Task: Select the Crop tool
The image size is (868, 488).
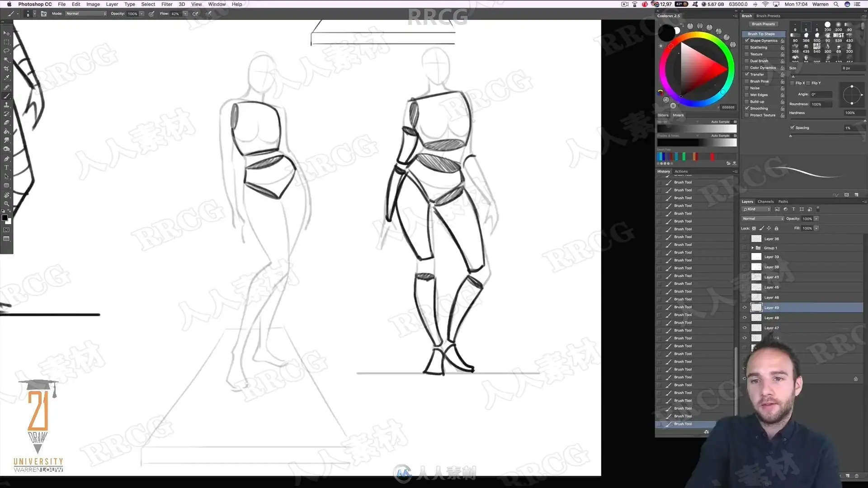Action: tap(6, 69)
